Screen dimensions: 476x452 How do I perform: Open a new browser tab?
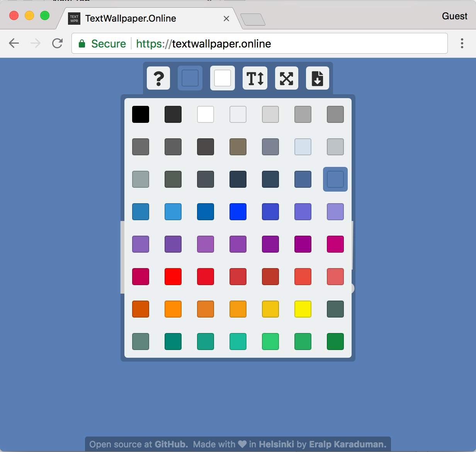pos(253,19)
